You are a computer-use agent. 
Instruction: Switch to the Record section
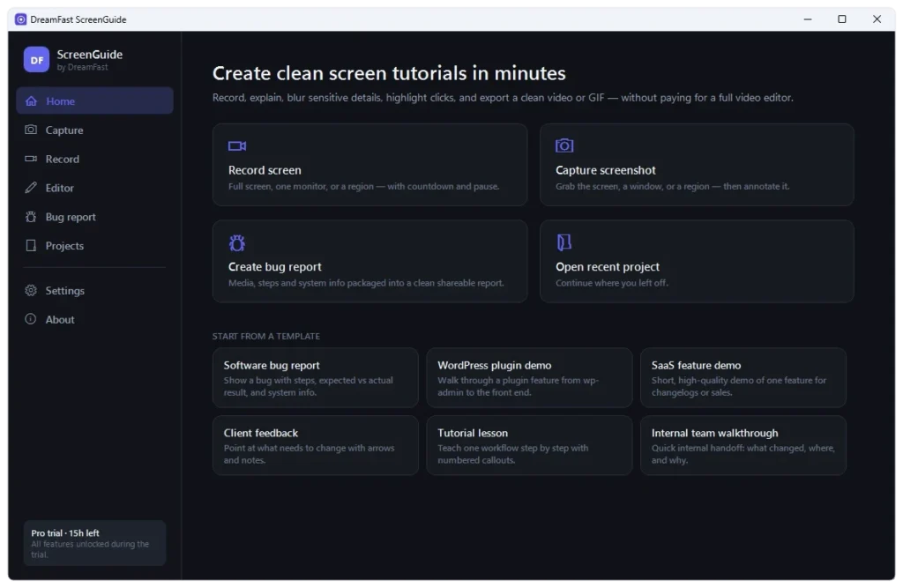coord(94,159)
